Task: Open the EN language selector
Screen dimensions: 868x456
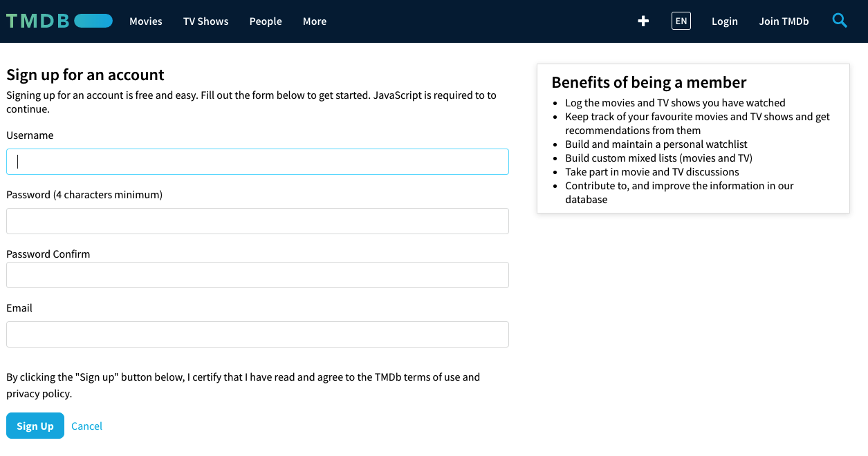Action: coord(681,21)
